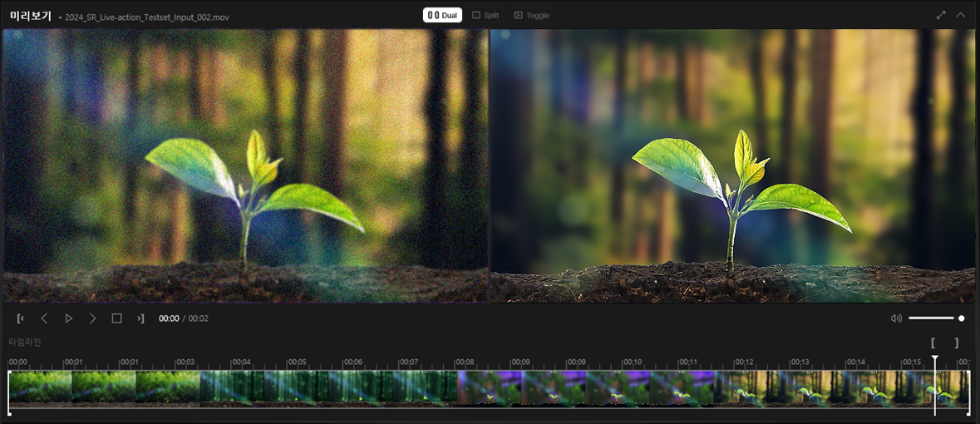
Task: Jump to the start of the video
Action: [21, 318]
